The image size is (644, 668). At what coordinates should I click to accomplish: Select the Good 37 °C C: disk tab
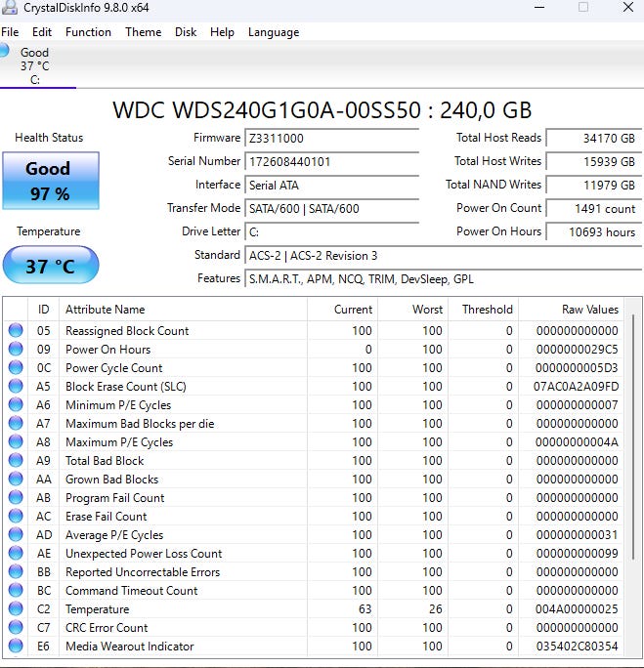(37, 66)
